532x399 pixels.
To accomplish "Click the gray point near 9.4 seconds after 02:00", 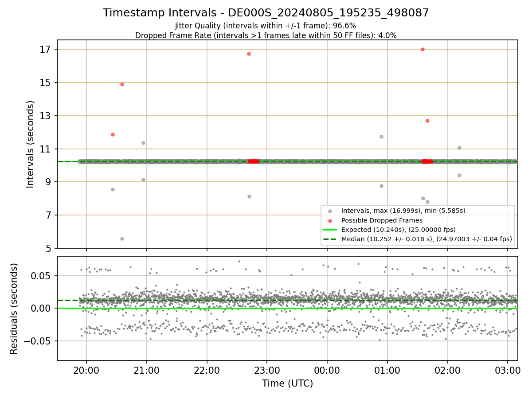I will (459, 175).
